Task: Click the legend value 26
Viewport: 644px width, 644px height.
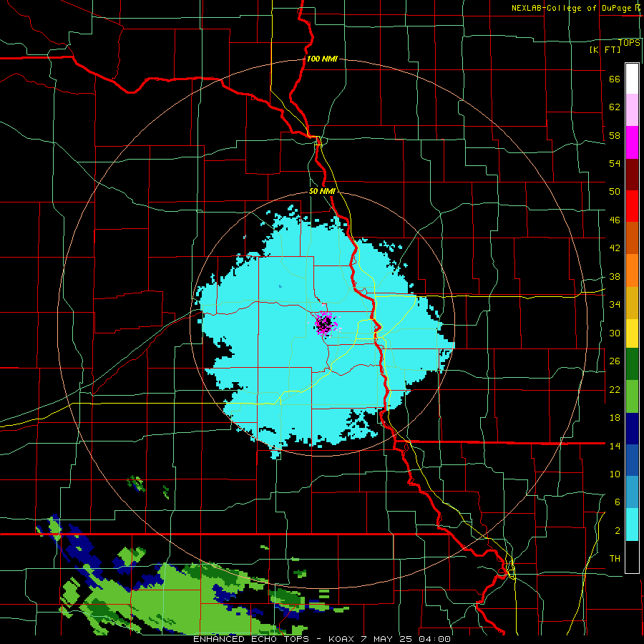Action: tap(615, 361)
